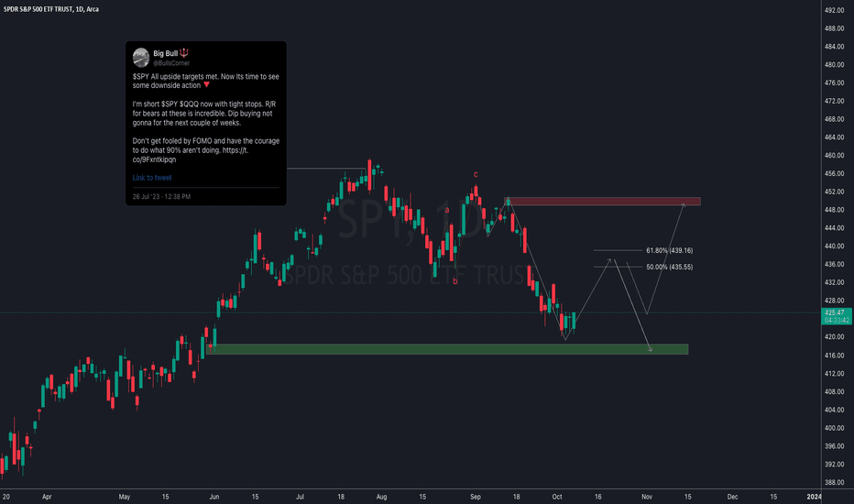This screenshot has height=504, width=854.
Task: Select the green support zone rectangle
Action: (447, 349)
